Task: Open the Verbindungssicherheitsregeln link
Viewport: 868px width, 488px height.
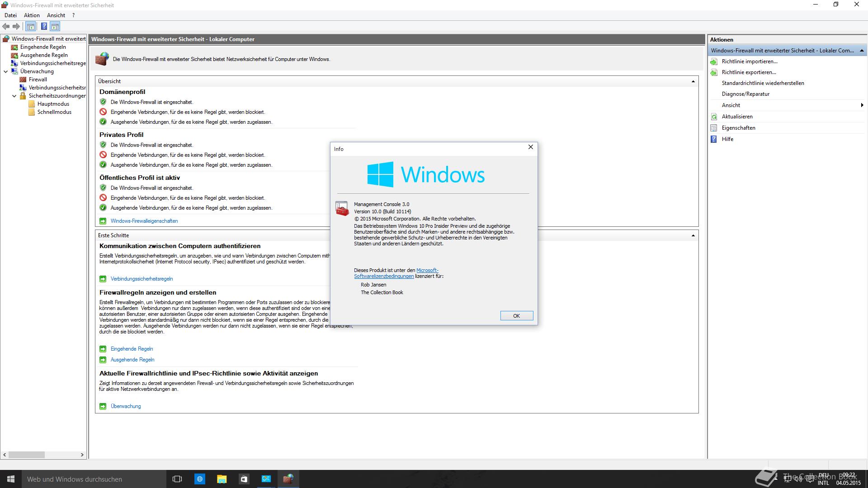Action: [142, 279]
